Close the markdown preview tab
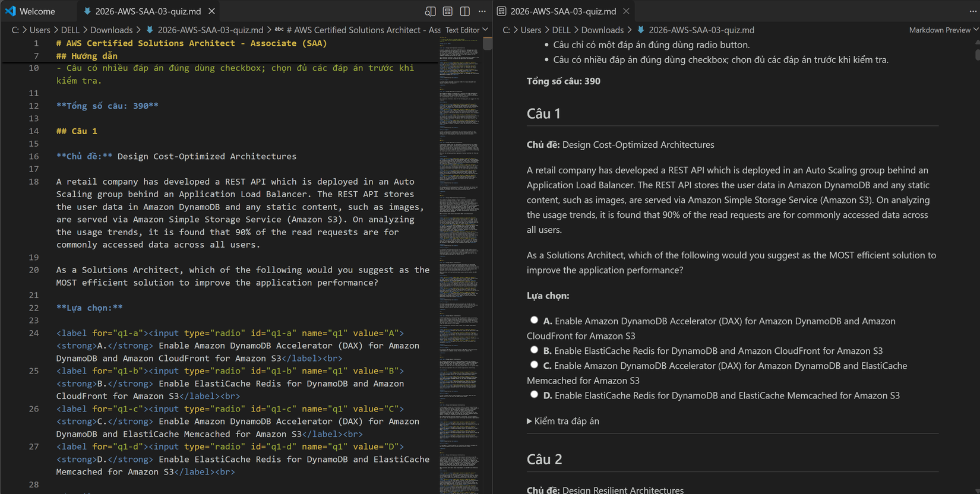This screenshot has height=494, width=980. 626,11
